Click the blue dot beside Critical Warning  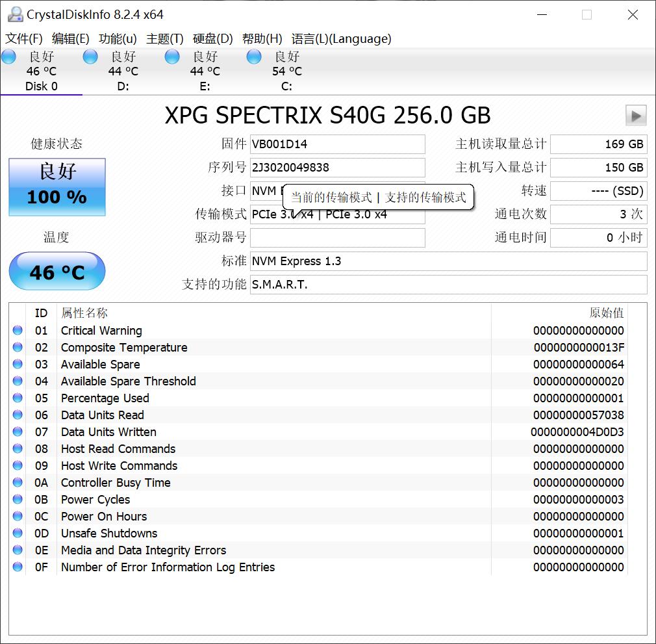18,330
